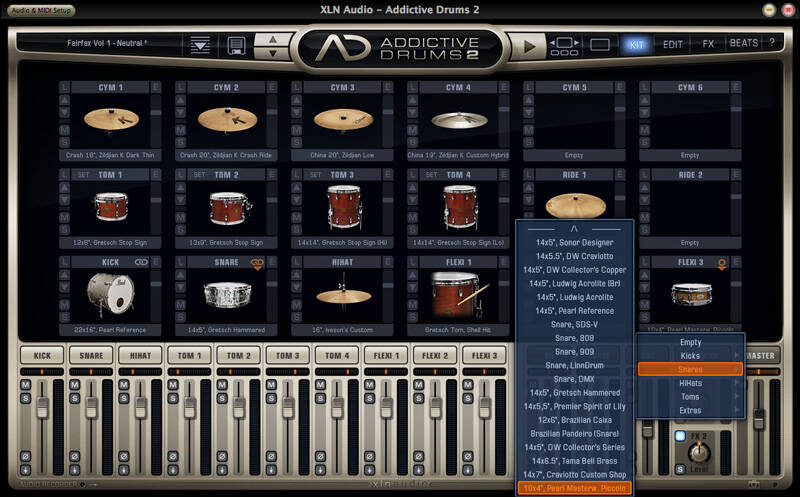Select the FLEXI 2 mixer channel button
This screenshot has height=497, width=800.
tap(435, 356)
